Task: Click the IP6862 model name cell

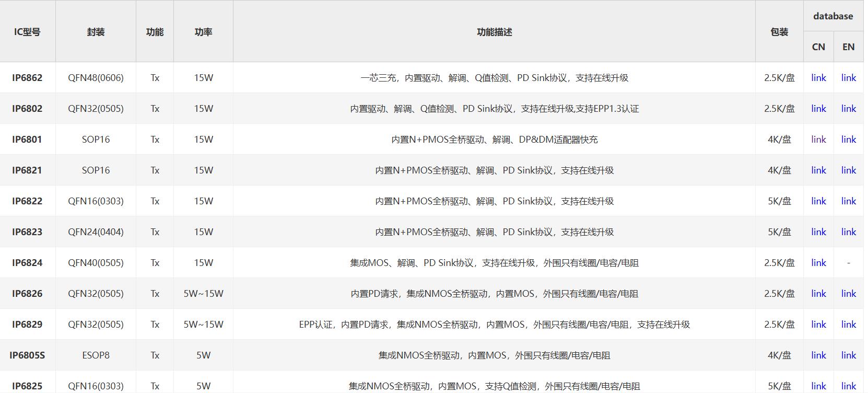Action: coord(27,78)
